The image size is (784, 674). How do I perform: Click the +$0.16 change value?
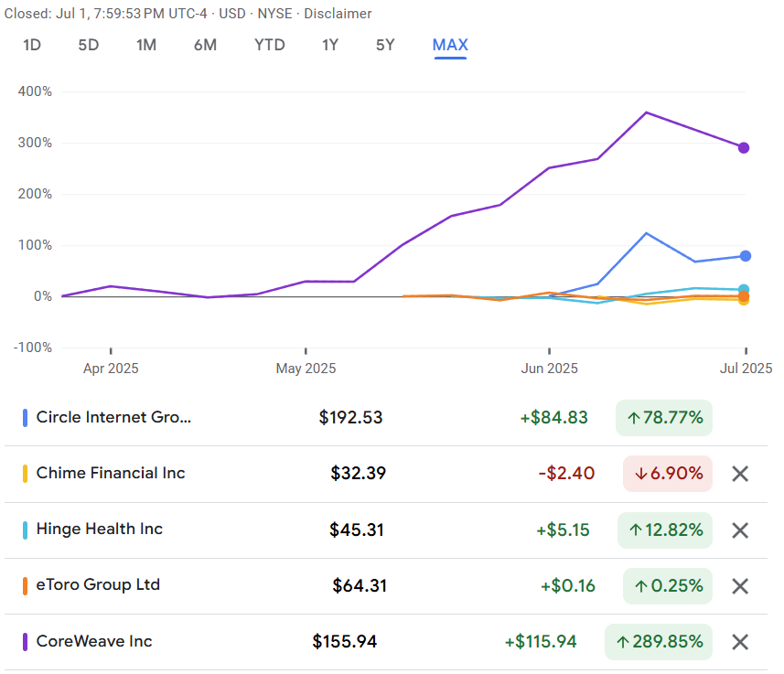pyautogui.click(x=568, y=586)
